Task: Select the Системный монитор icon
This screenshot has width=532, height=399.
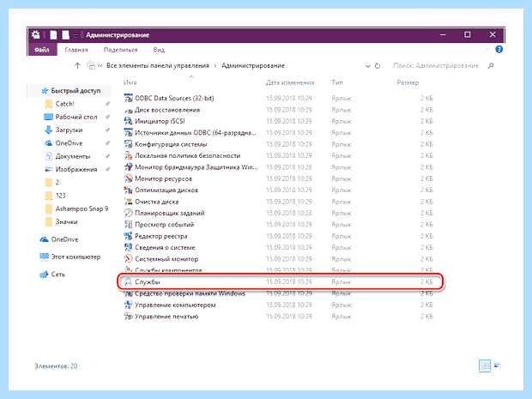Action: tap(128, 259)
